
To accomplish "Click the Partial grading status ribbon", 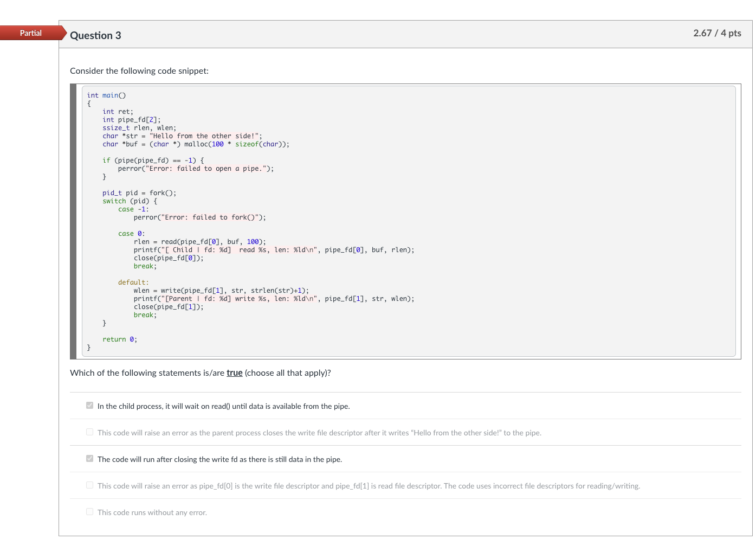I will [x=30, y=33].
